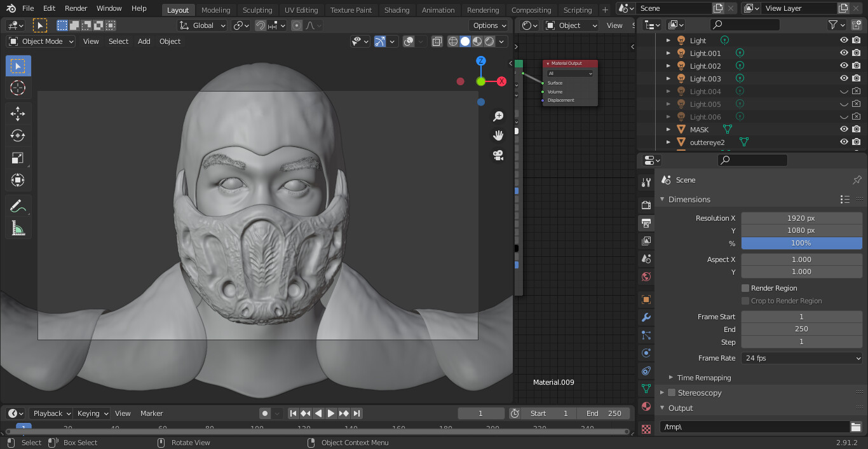
Task: Activate the Transform tool
Action: pyautogui.click(x=18, y=180)
